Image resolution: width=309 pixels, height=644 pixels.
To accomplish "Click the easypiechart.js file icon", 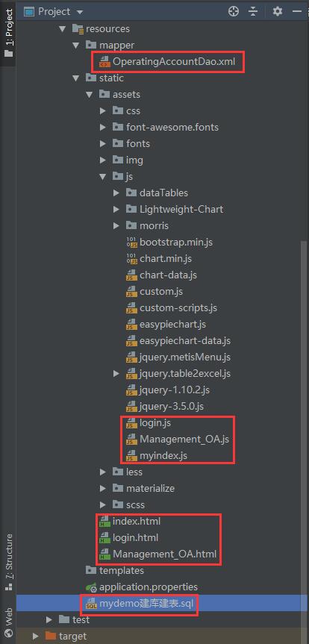I will pos(131,325).
